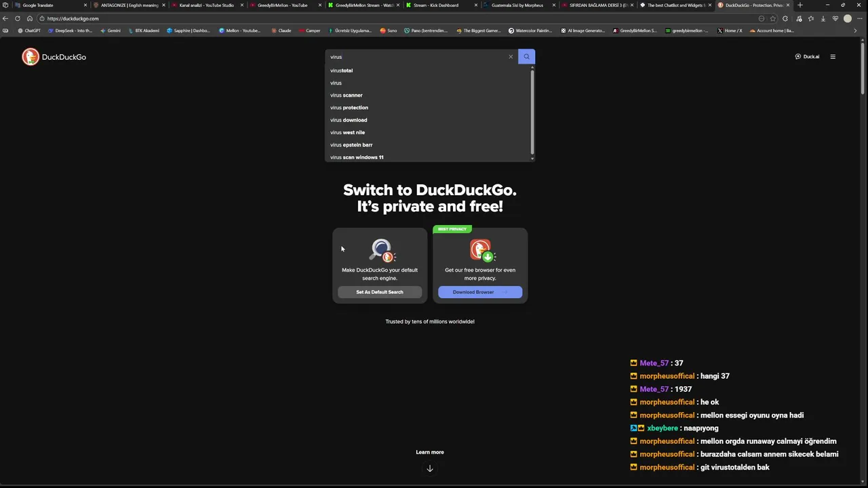Click Download Browser button

(480, 292)
